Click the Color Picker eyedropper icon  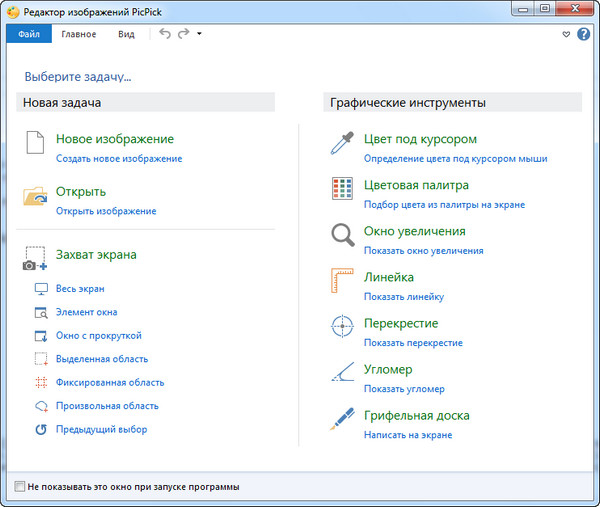(343, 144)
